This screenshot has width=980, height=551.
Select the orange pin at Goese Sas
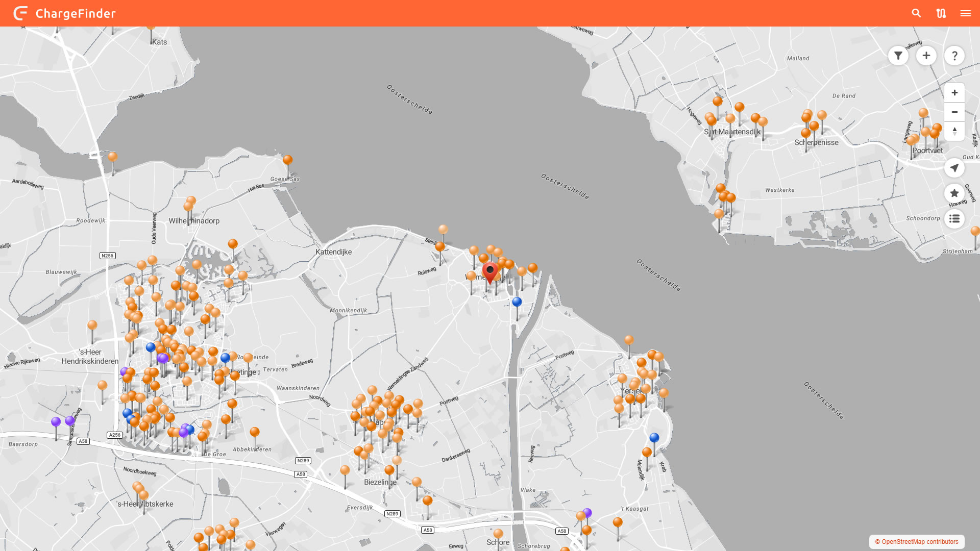(x=288, y=160)
